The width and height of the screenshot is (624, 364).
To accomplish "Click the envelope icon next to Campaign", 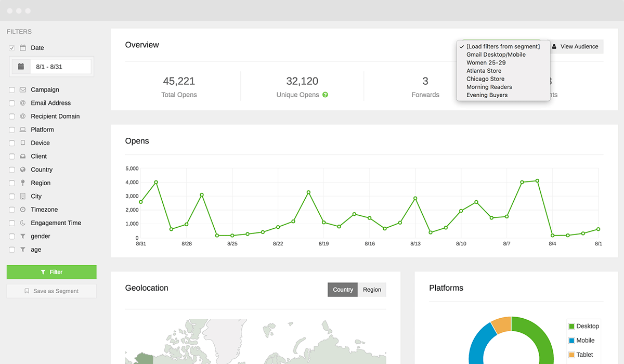I will click(x=23, y=90).
